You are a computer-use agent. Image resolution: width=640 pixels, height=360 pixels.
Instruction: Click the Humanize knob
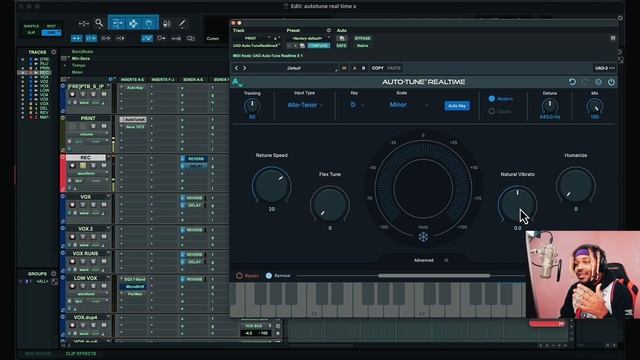coord(576,186)
